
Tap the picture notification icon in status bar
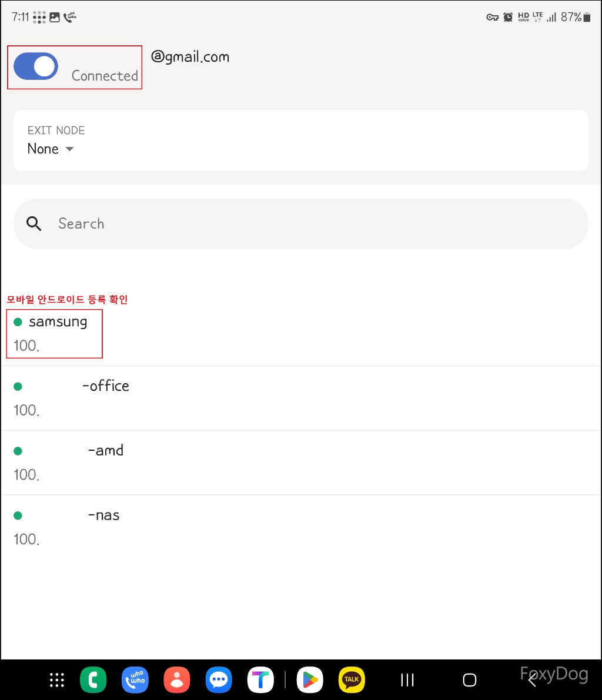[x=55, y=18]
